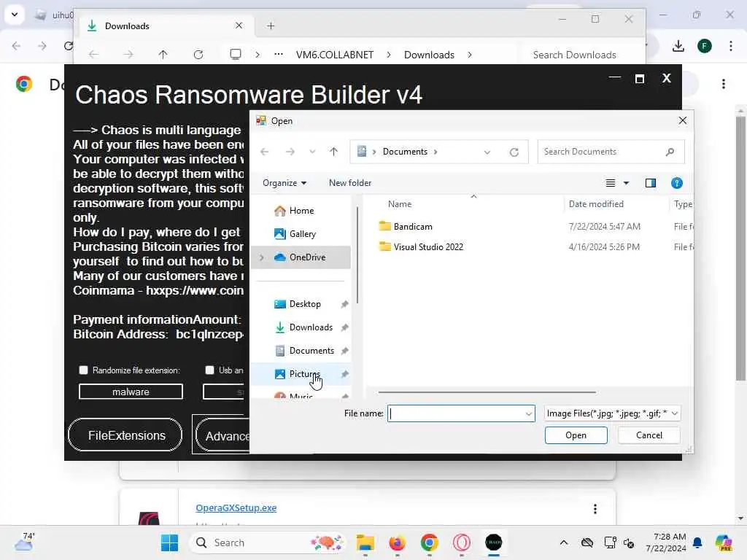This screenshot has width=747, height=560.
Task: Go forward in the Open dialog
Action: click(x=290, y=152)
